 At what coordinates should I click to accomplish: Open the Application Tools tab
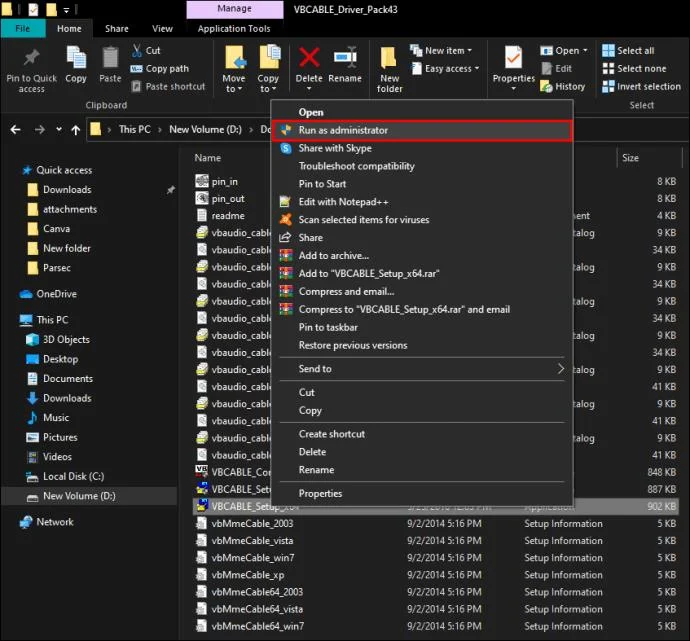coord(234,29)
